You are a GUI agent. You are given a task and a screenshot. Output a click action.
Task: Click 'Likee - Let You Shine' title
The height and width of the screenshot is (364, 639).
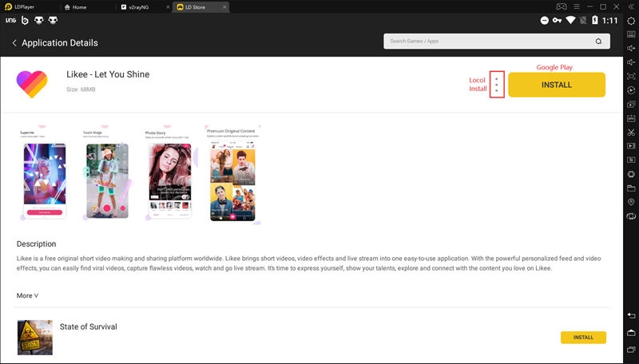(108, 74)
